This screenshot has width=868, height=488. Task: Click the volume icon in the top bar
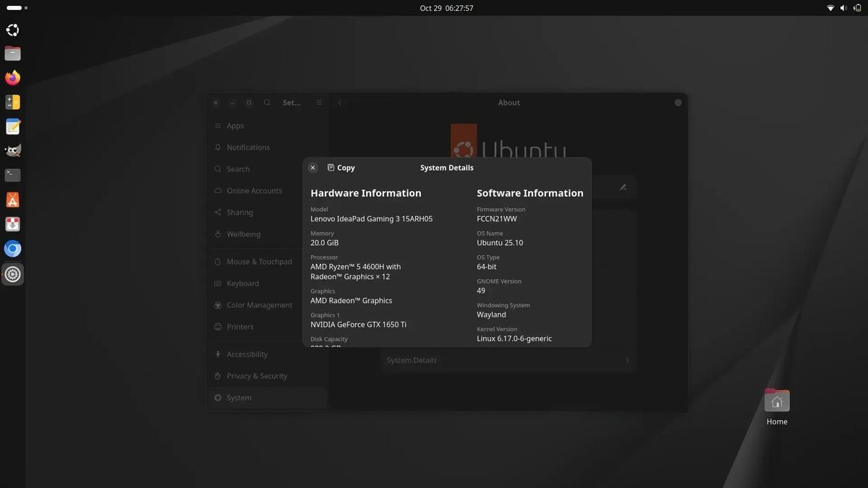click(x=843, y=8)
